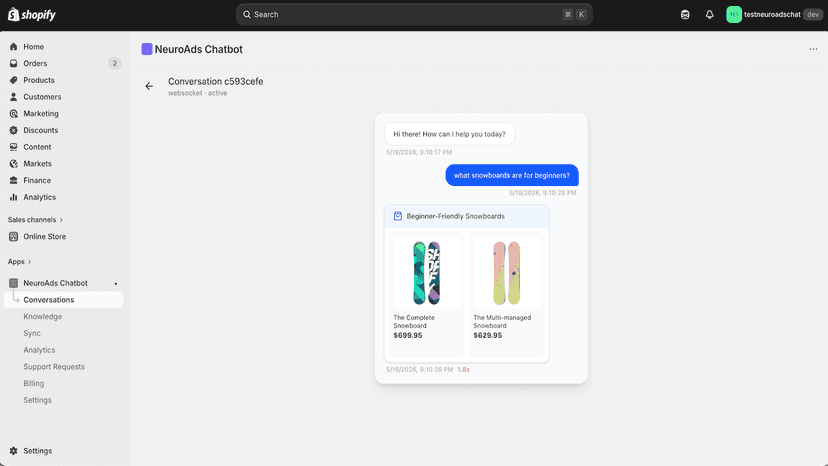Open the Home menu item
This screenshot has height=466, width=828.
33,46
